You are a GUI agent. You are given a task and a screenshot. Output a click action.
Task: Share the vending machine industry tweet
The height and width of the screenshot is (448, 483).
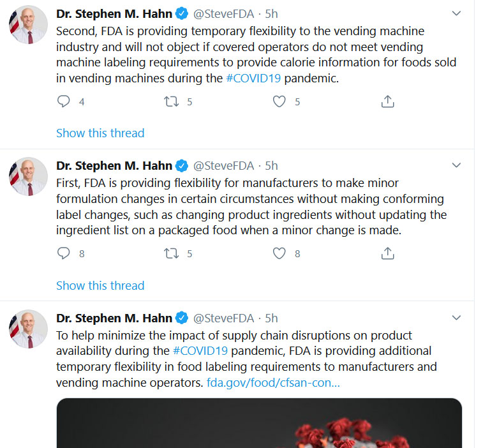pos(387,101)
